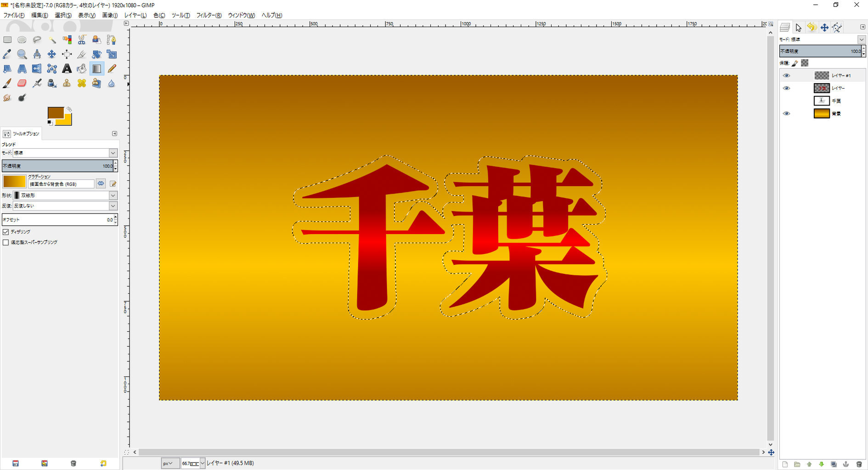Select the Pencil tool

(x=112, y=69)
